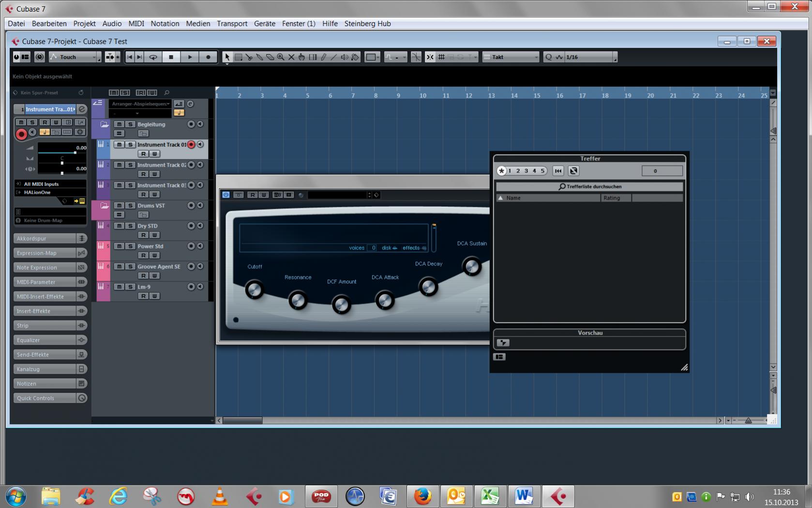Open the Takt grid type dropdown
Image resolution: width=812 pixels, height=508 pixels.
point(511,57)
